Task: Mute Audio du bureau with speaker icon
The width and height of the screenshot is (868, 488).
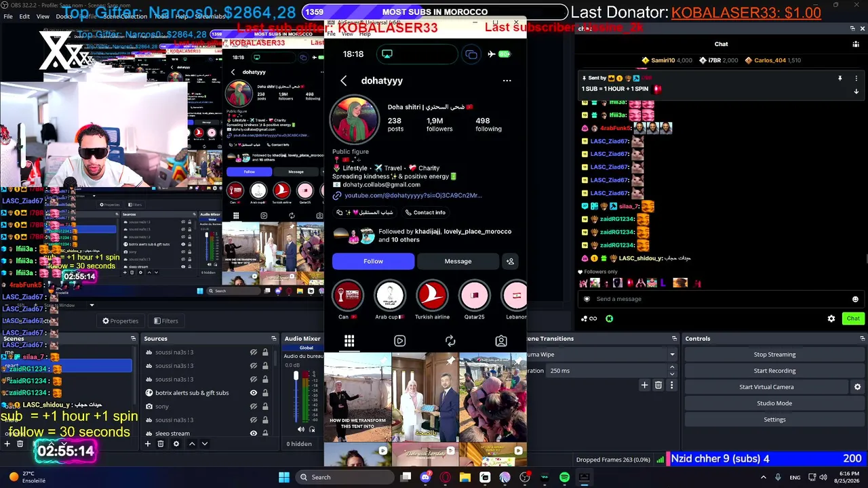Action: (301, 429)
